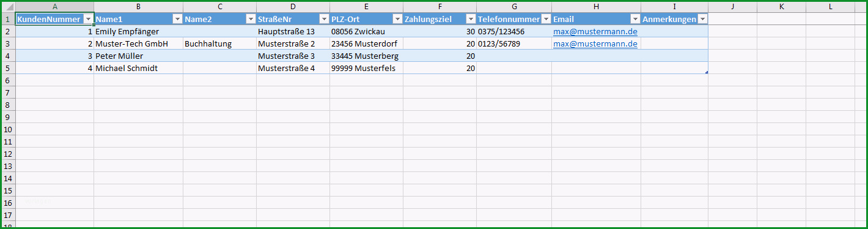The image size is (868, 229).
Task: Select the cell Peter Müller
Action: (x=138, y=56)
